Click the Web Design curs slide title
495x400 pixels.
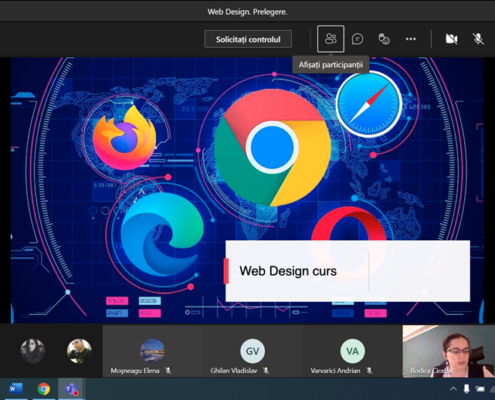pyautogui.click(x=288, y=271)
